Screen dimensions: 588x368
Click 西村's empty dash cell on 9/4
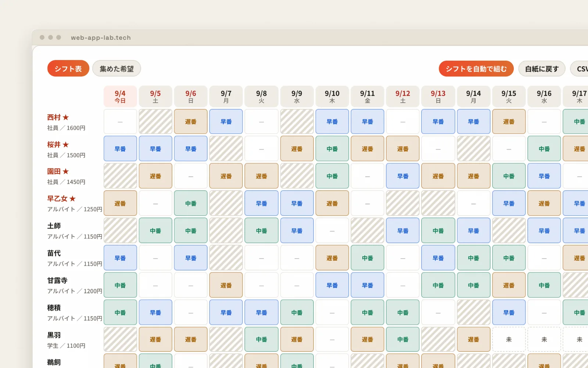click(120, 121)
